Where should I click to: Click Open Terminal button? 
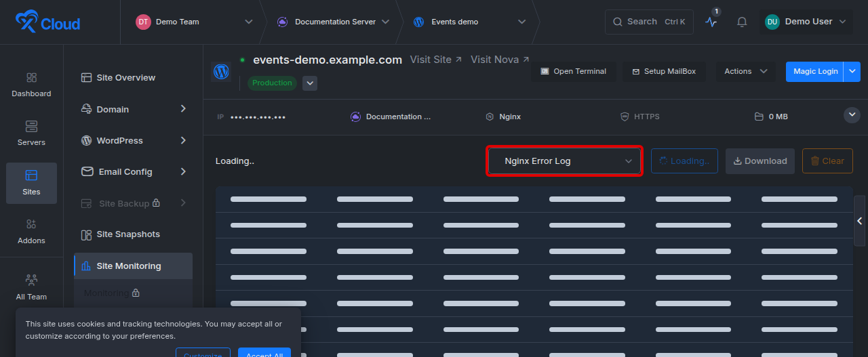(x=573, y=71)
